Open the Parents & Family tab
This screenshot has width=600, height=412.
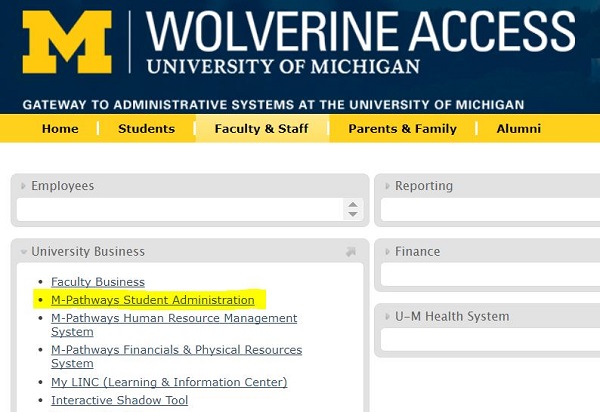(x=403, y=129)
